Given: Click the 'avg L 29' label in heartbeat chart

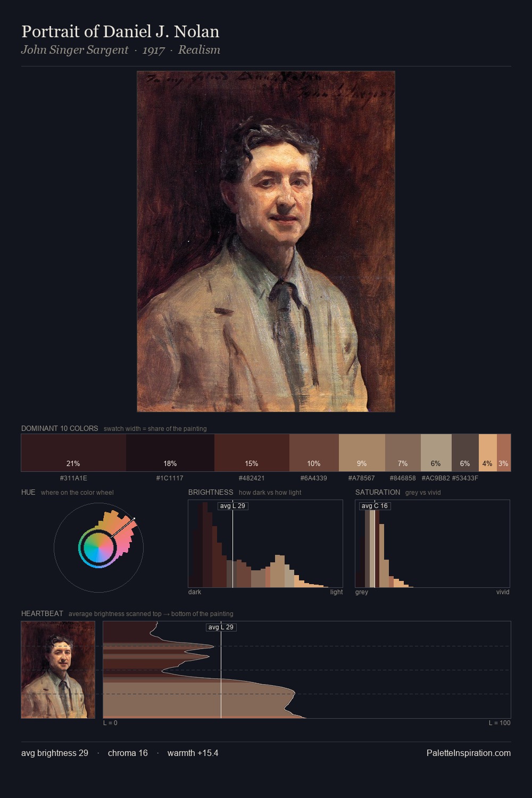Looking at the screenshot, I should pyautogui.click(x=221, y=627).
